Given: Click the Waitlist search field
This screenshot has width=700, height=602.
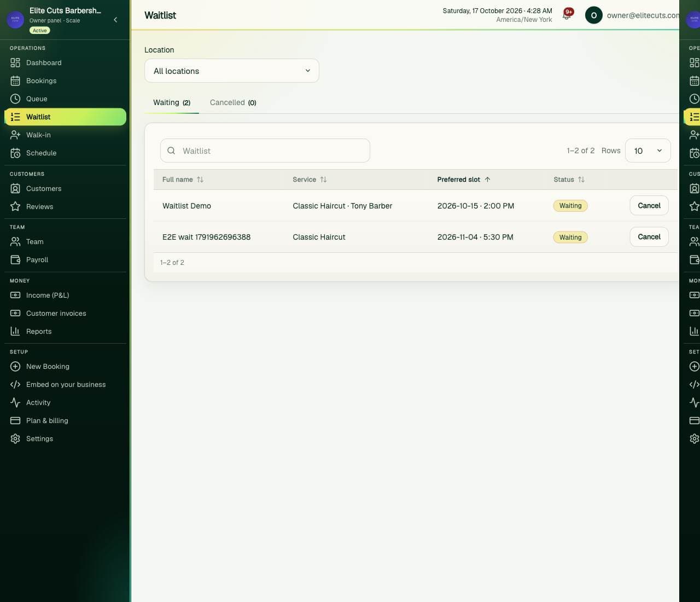Looking at the screenshot, I should point(265,150).
